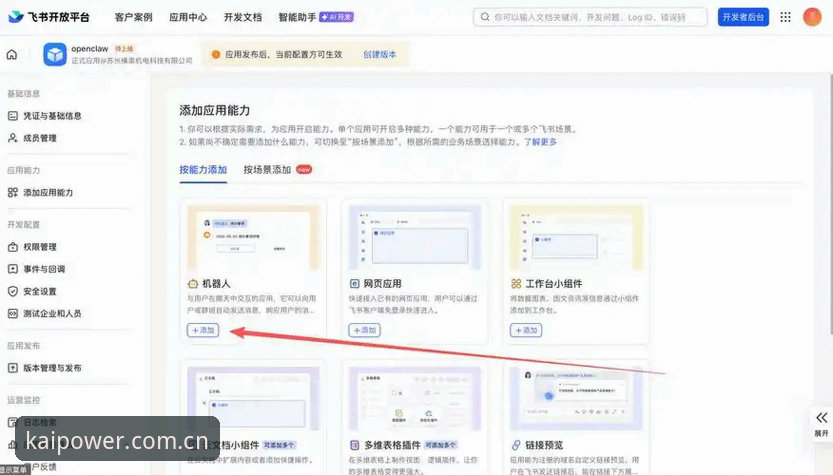Click the 了解更多 link
This screenshot has width=833, height=475.
[540, 142]
